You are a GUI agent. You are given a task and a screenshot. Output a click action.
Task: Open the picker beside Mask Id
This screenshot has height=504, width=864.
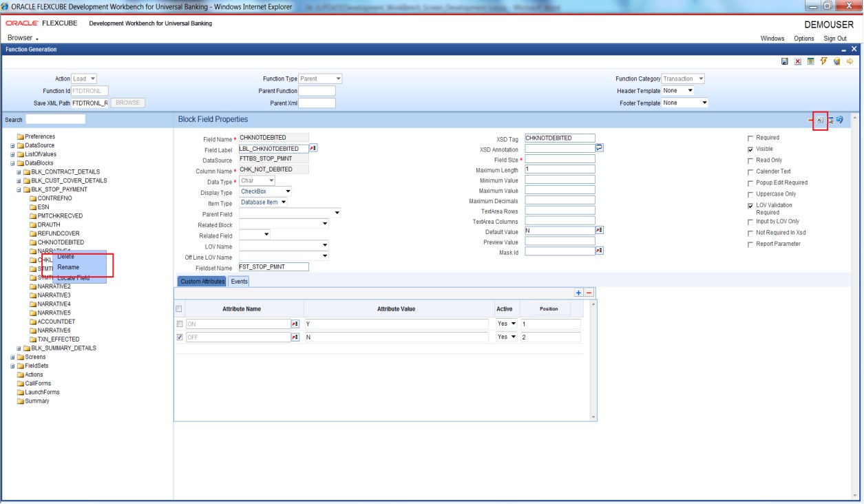(x=600, y=251)
